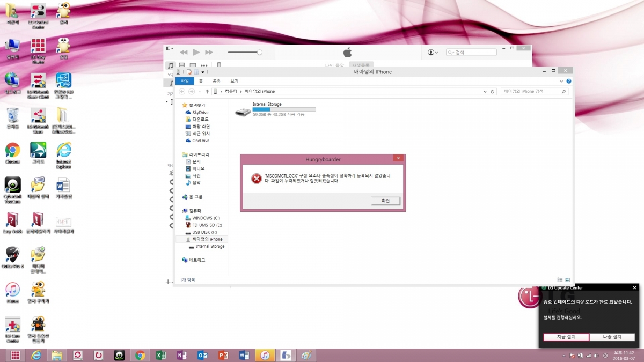
Task: Select 음악 library in navigation pane
Action: pos(193,183)
